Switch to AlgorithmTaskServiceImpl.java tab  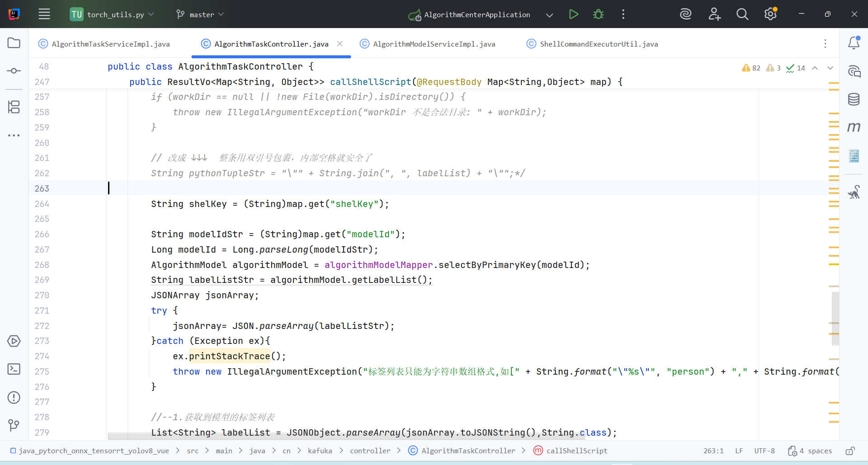pyautogui.click(x=104, y=44)
